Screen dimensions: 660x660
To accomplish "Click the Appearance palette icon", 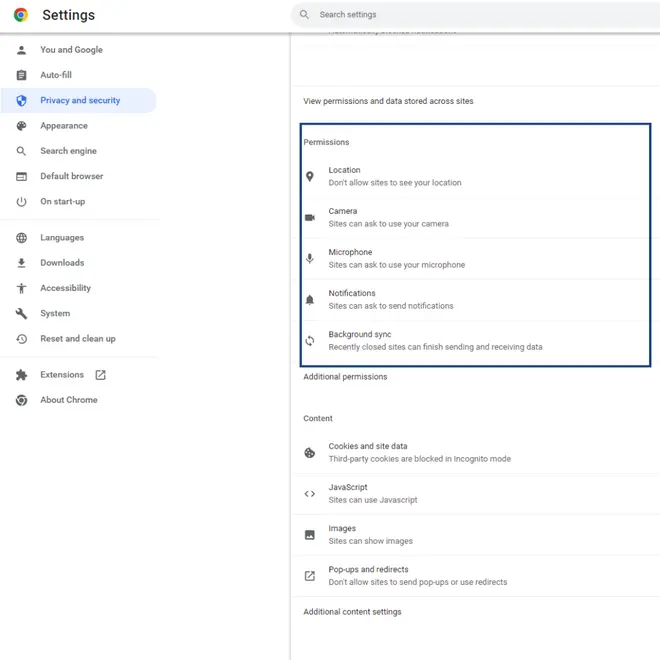I will (x=21, y=126).
